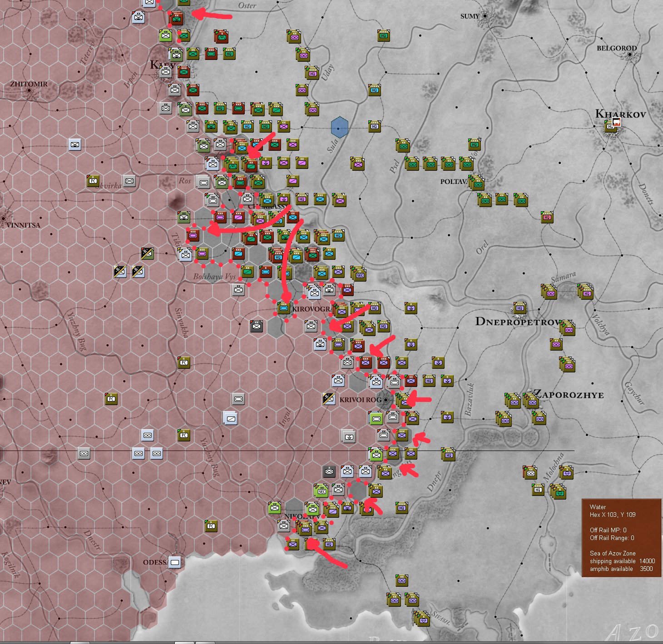Select the dark grey division west of Kirovograd
Image resolution: width=663 pixels, height=644 pixels.
[x=257, y=326]
